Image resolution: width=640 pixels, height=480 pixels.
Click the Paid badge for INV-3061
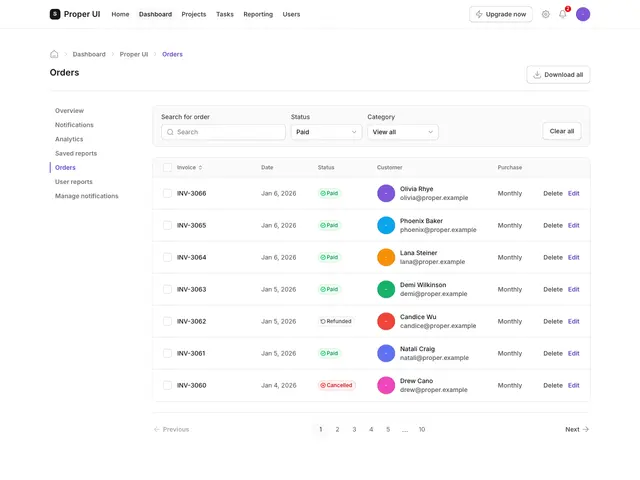pyautogui.click(x=329, y=353)
